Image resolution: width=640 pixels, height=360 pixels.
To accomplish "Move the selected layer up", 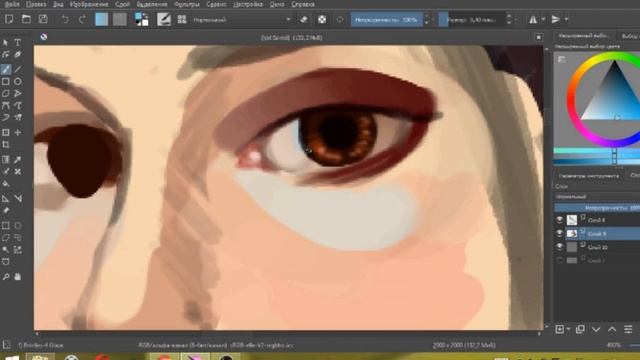I will pyautogui.click(x=612, y=329).
